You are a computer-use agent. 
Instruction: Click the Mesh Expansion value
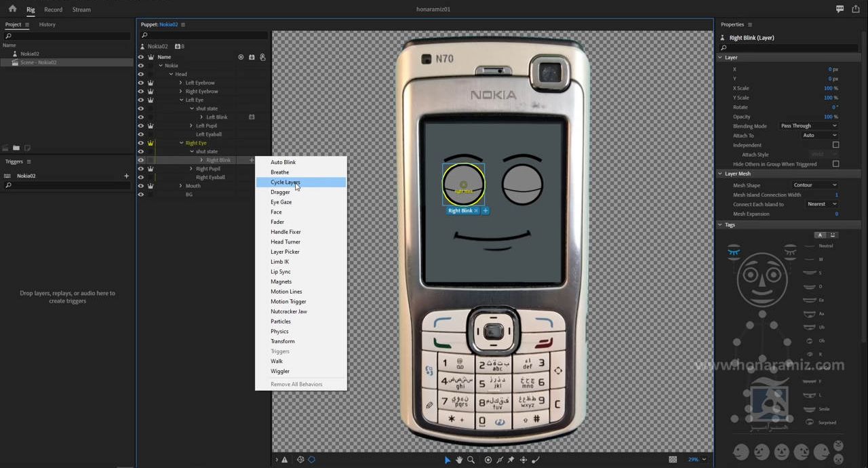coord(836,214)
